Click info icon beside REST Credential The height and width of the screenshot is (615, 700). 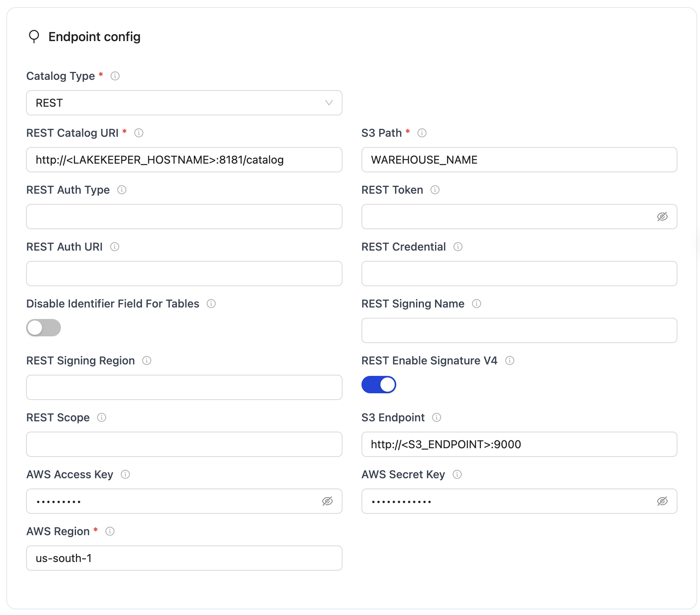coord(458,247)
